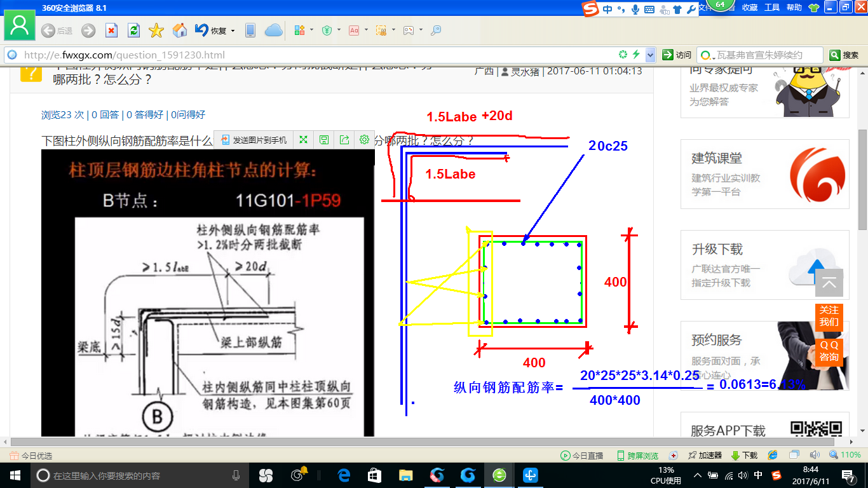The image size is (868, 488).
Task: Toggle Sogou 中 Chinese/English mode
Action: (607, 10)
